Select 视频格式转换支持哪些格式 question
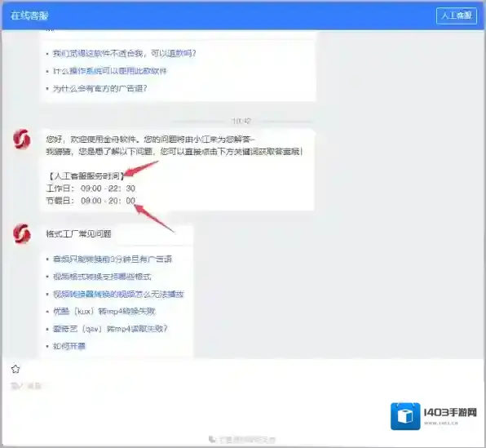The image size is (486, 448). 102,277
